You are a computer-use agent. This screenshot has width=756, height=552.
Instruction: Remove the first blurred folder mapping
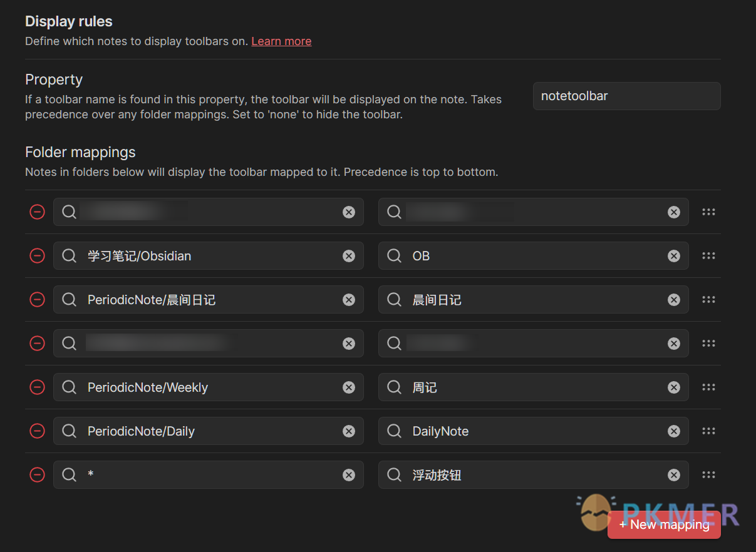click(38, 212)
